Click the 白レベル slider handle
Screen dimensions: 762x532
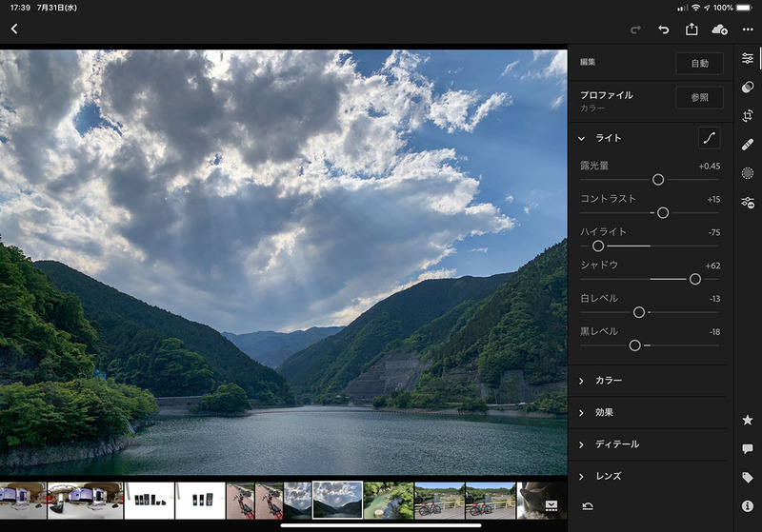coord(639,312)
